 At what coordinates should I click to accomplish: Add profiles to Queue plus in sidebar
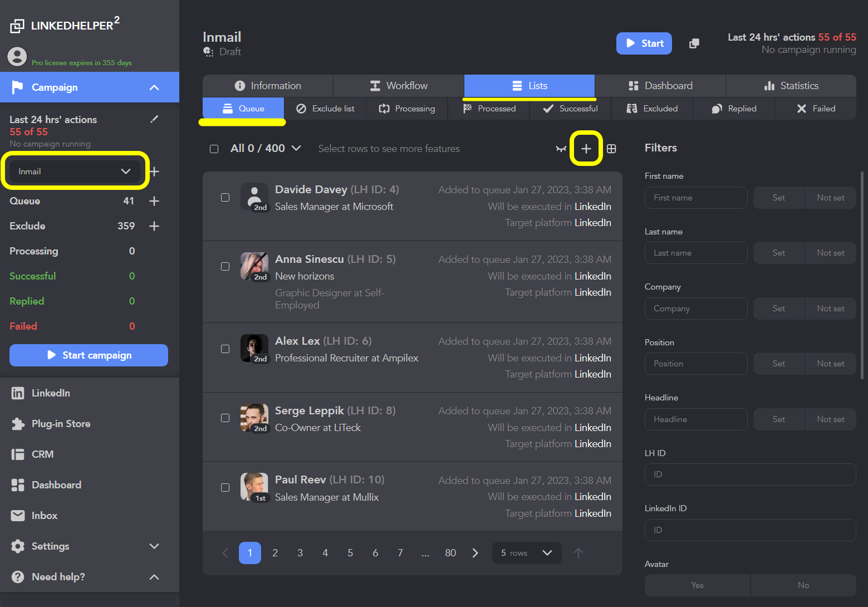point(154,201)
